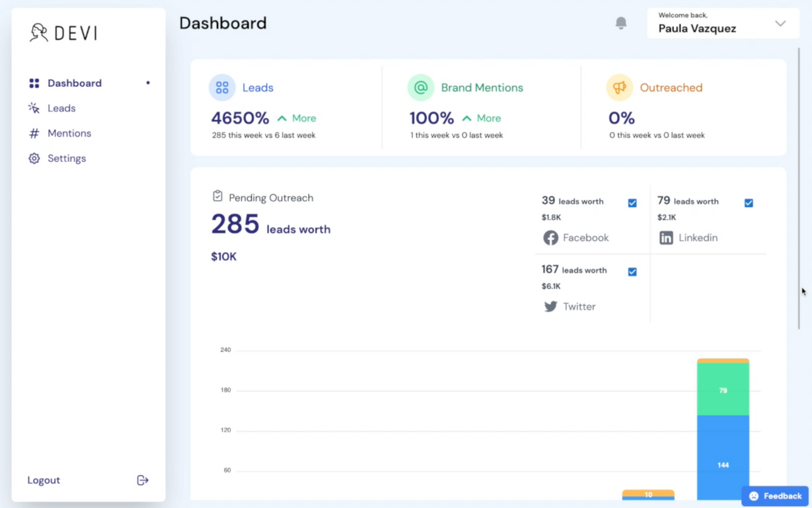Click the Leads cursor icon in sidebar
812x508 pixels.
coord(34,108)
